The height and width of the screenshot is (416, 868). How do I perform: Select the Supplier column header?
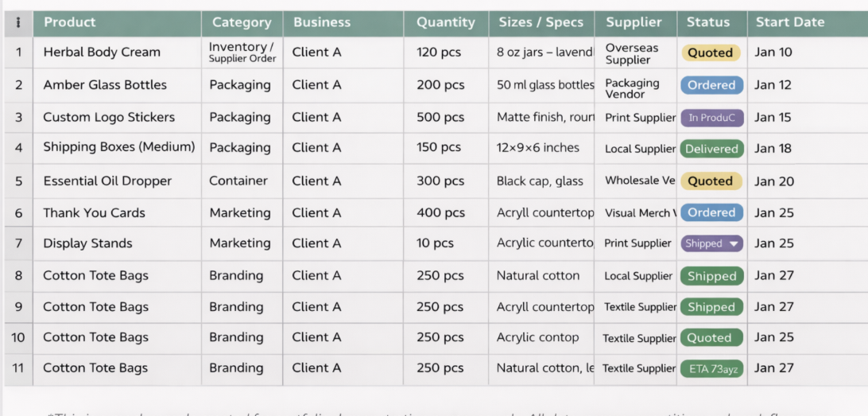tap(634, 22)
